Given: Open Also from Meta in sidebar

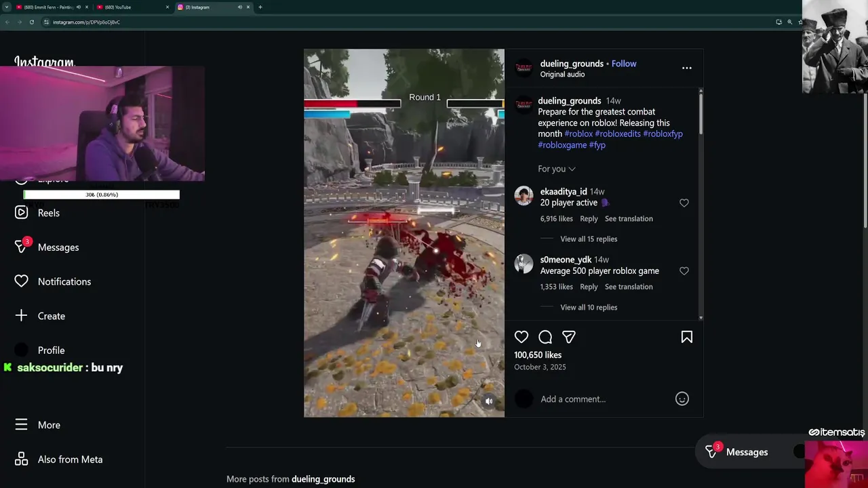Looking at the screenshot, I should 72,460.
